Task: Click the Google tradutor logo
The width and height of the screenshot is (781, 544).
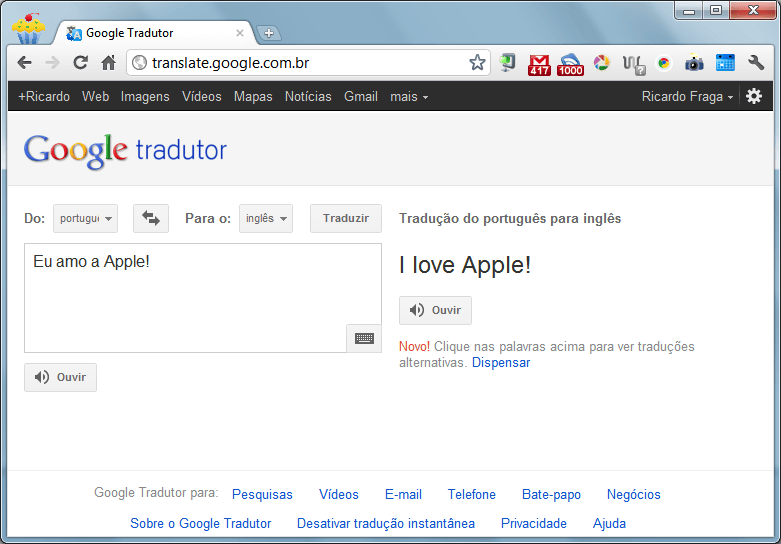Action: coord(126,150)
